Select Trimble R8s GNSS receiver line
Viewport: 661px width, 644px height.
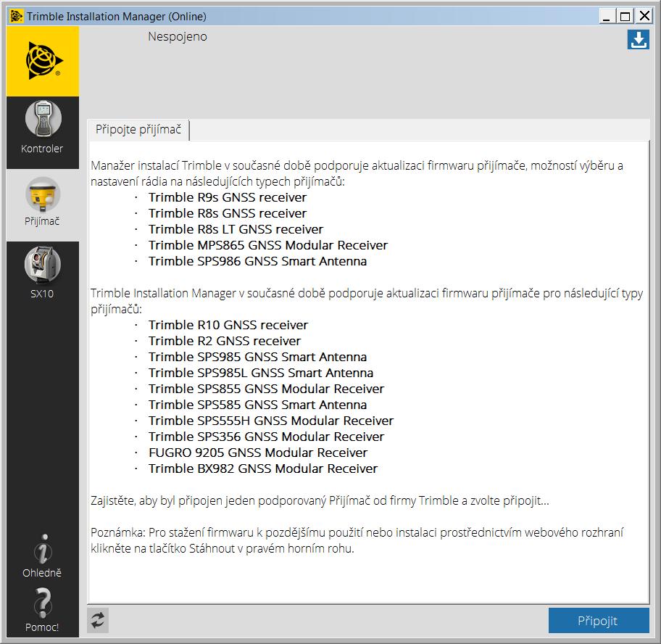(x=228, y=213)
